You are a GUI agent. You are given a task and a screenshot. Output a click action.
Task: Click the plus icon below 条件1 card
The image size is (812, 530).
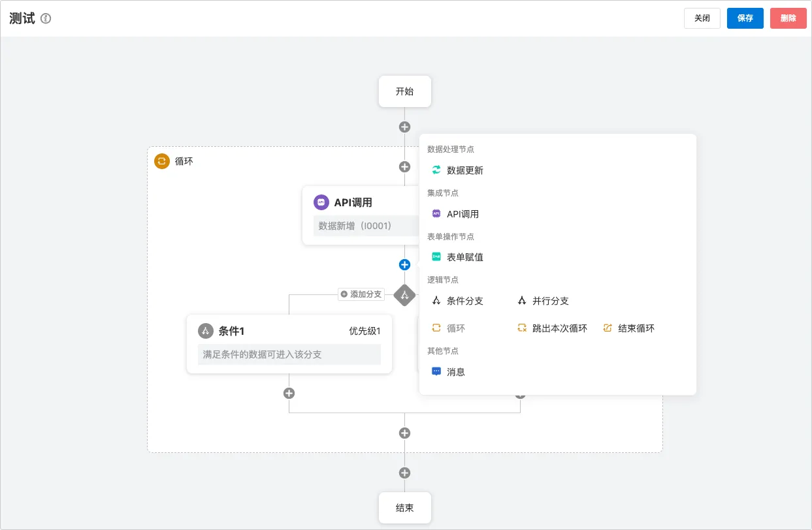(289, 393)
